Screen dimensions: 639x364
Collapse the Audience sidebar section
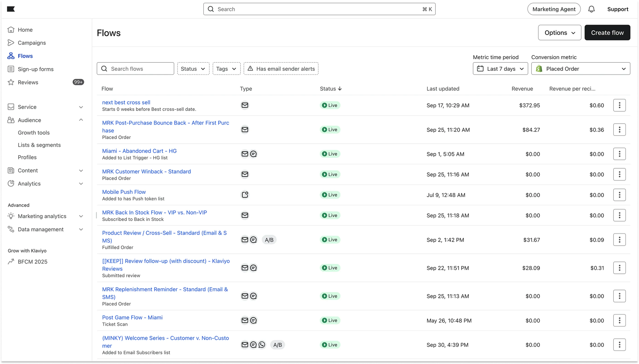81,120
